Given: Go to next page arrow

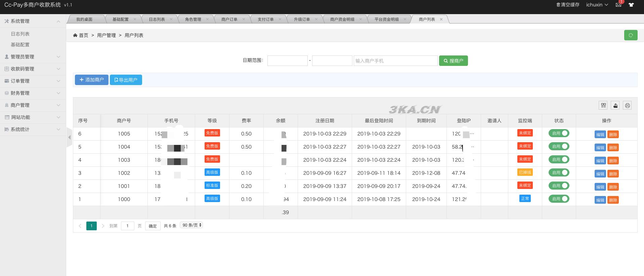Looking at the screenshot, I should [x=103, y=226].
